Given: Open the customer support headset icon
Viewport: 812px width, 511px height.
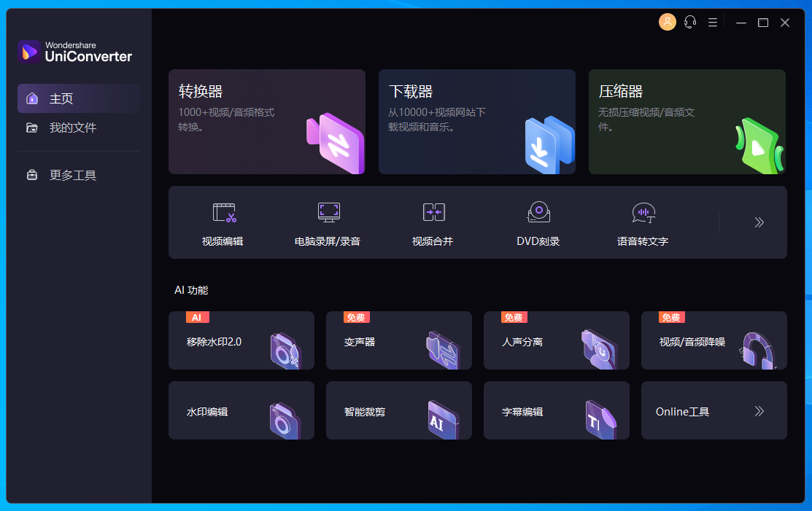Looking at the screenshot, I should (690, 22).
